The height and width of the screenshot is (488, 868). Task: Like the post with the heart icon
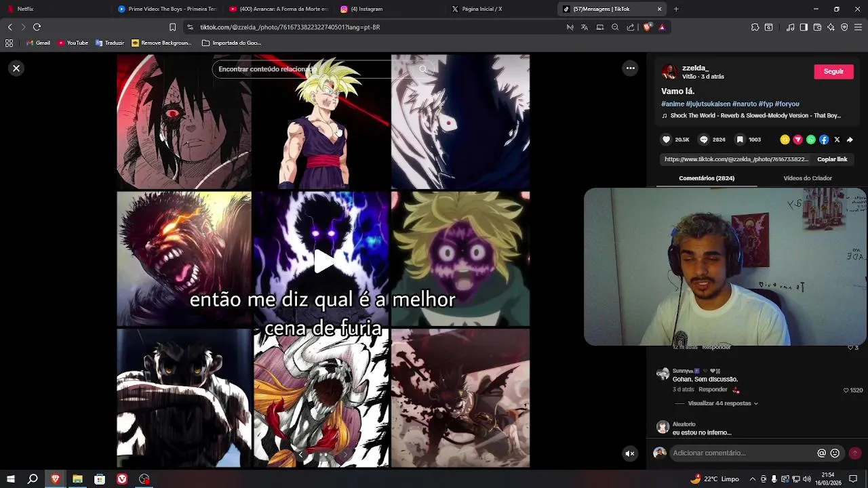[667, 140]
